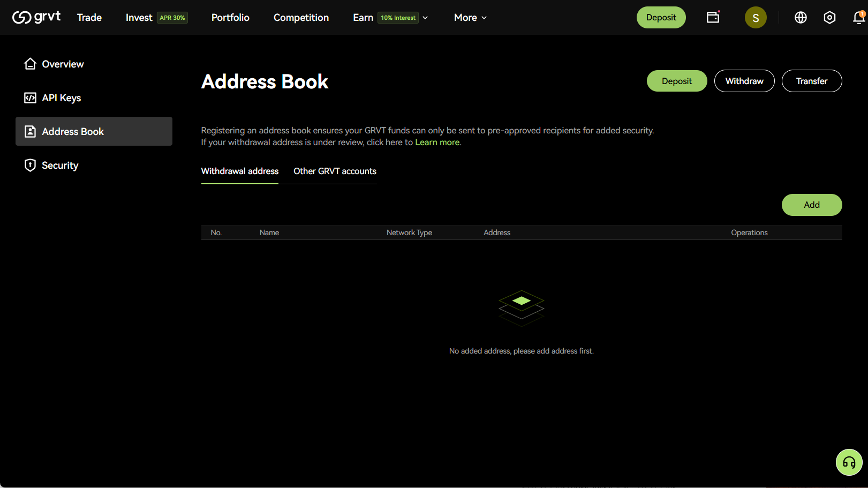
Task: Click the Withdraw button
Action: pyautogui.click(x=744, y=81)
